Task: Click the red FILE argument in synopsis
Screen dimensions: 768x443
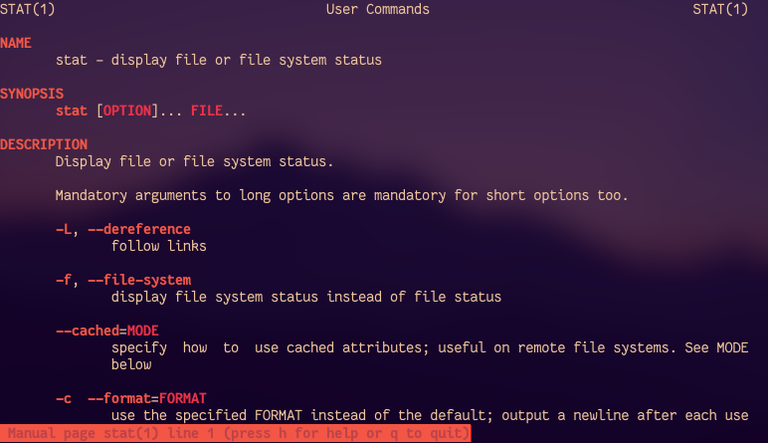Action: [207, 111]
